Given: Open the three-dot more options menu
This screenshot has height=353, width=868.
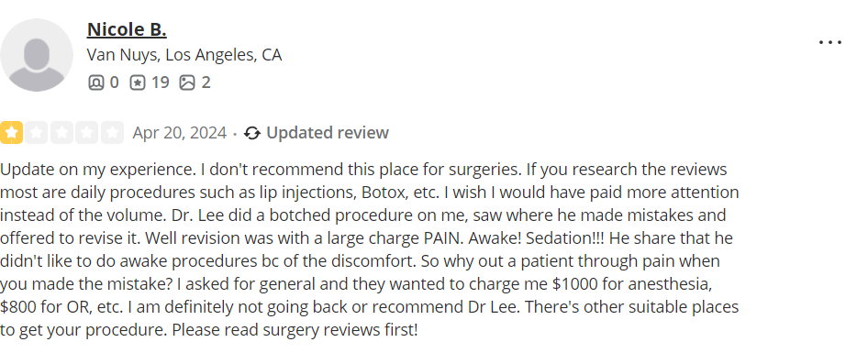Looking at the screenshot, I should pyautogui.click(x=830, y=42).
